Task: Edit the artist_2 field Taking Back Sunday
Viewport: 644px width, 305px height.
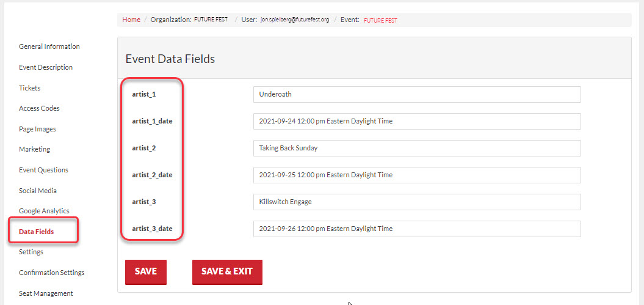Action: point(417,148)
